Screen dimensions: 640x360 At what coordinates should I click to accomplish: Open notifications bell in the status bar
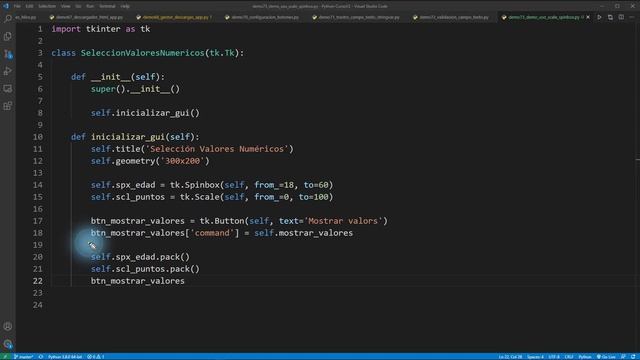click(x=633, y=357)
